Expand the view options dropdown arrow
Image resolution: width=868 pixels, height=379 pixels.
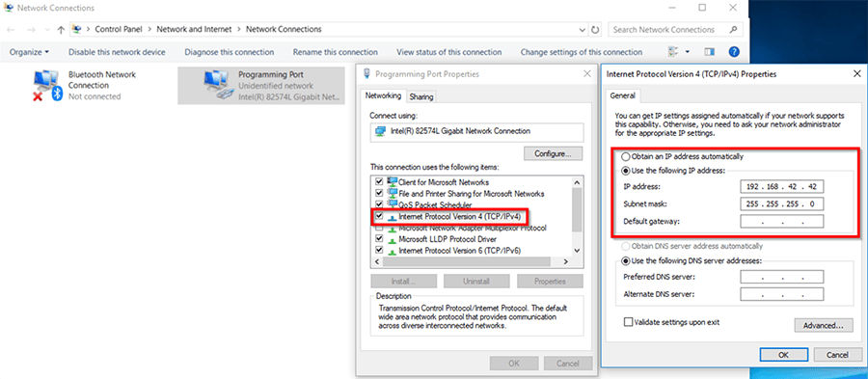tap(688, 52)
